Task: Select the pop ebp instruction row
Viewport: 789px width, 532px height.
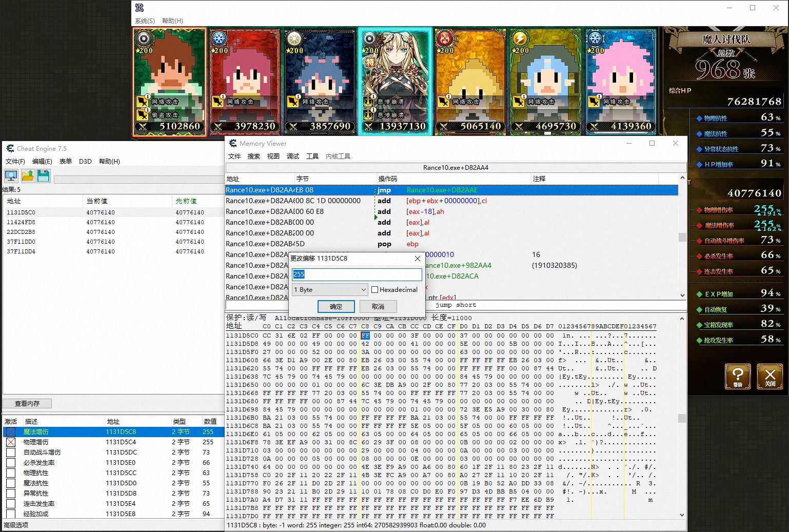Action: pos(451,244)
